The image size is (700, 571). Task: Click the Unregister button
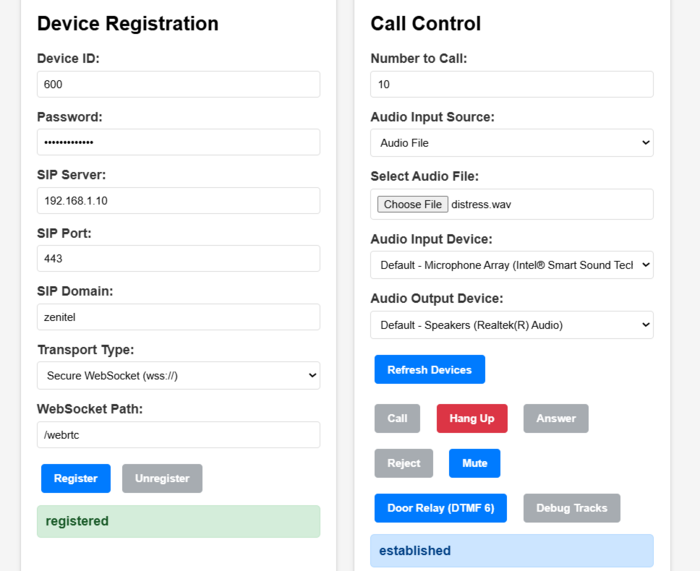click(162, 478)
